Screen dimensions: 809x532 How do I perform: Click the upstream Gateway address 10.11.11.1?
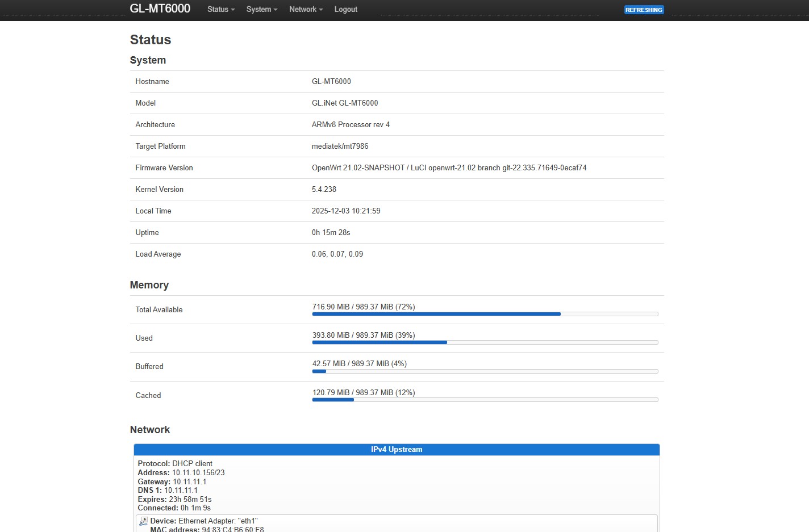tap(189, 482)
